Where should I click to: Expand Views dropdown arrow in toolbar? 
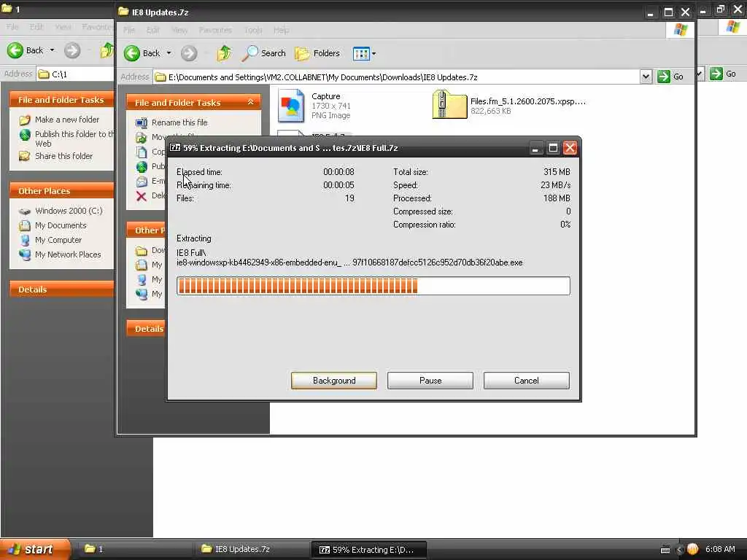[374, 54]
